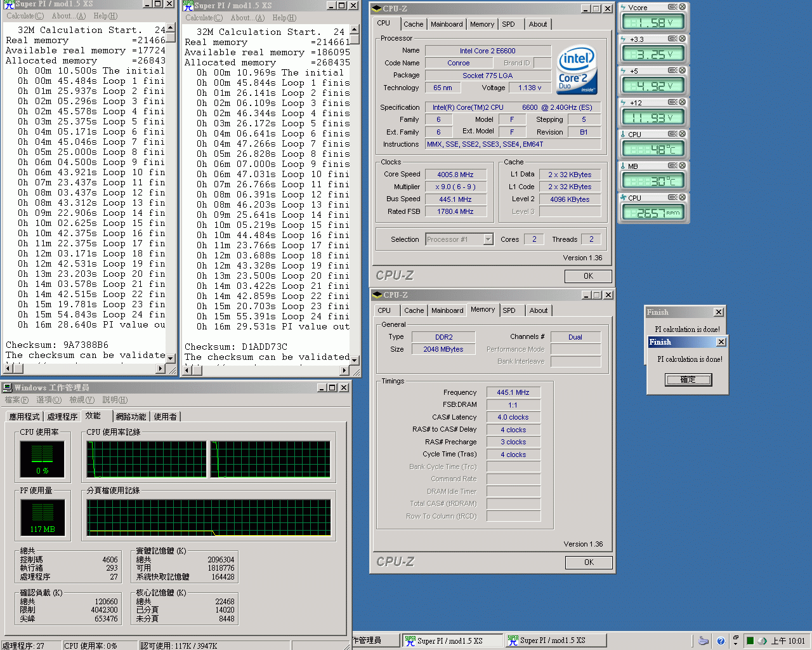Click vertical scrollbar down arrow in Super PI D1ADD73C window
Viewport: 812px width, 650px height.
[355, 360]
